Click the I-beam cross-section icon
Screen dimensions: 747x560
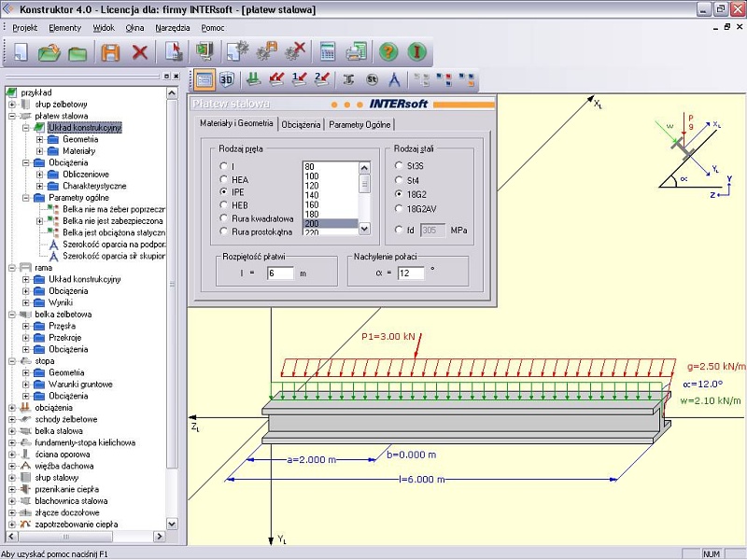click(x=348, y=79)
